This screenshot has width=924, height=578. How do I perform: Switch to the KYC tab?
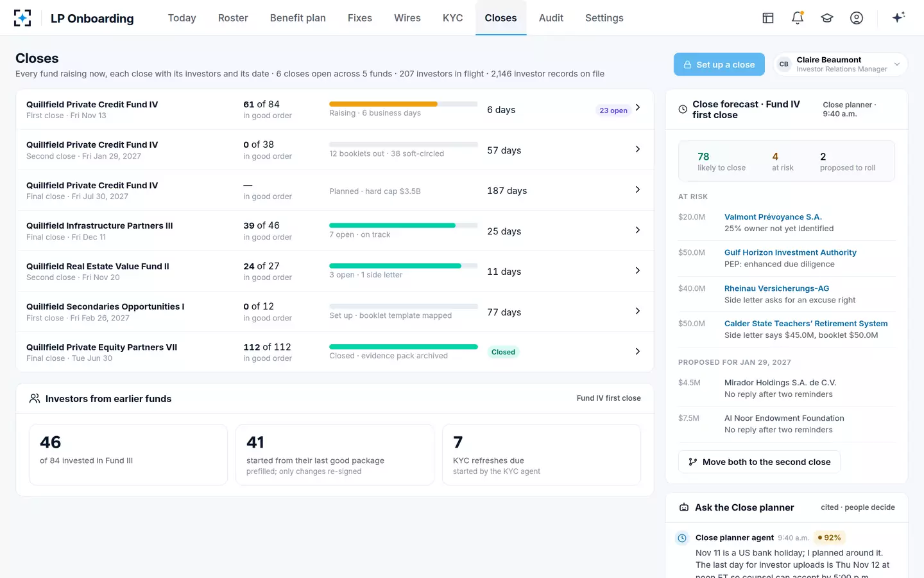[453, 18]
